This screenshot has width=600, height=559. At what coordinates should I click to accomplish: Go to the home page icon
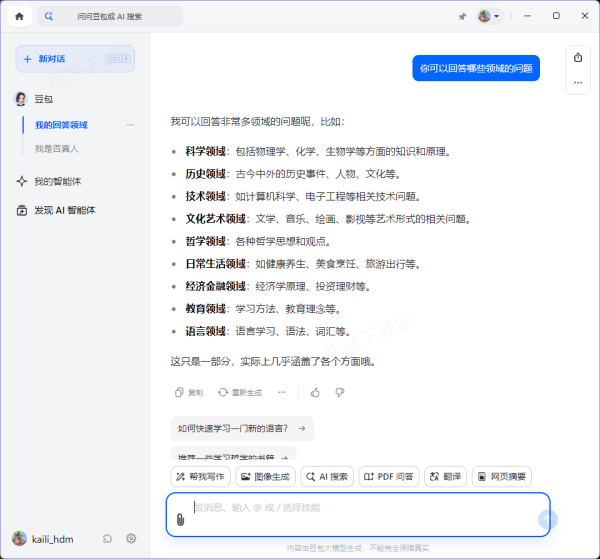pos(19,16)
